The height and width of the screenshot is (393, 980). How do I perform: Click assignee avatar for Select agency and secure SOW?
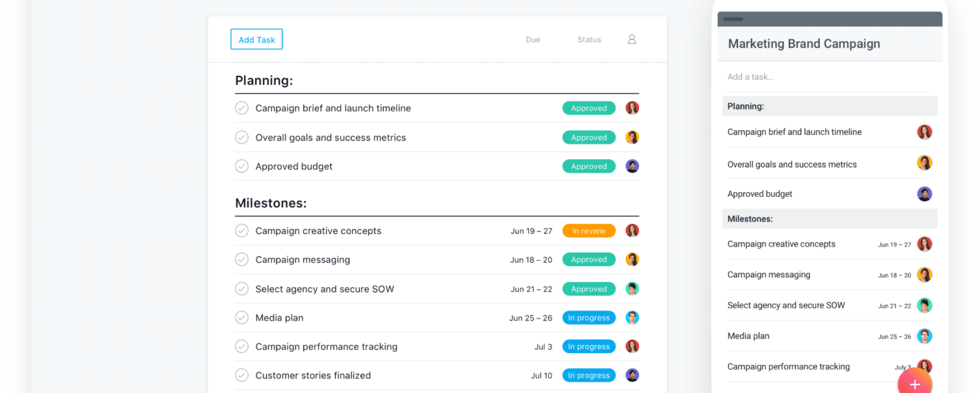tap(632, 289)
